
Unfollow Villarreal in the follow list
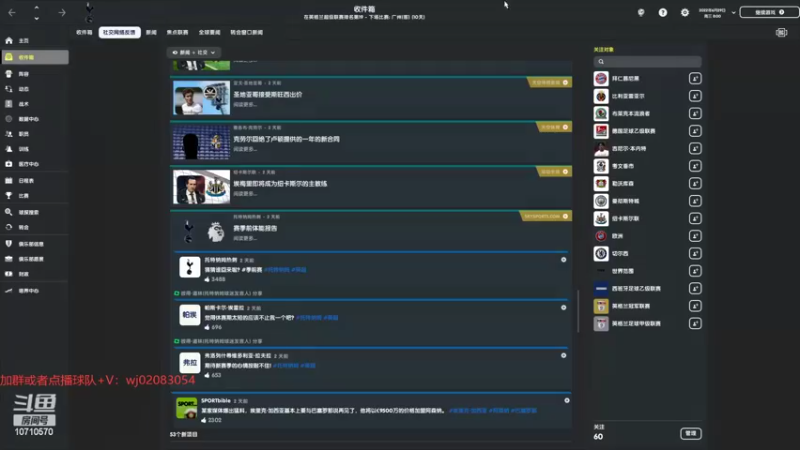695,96
